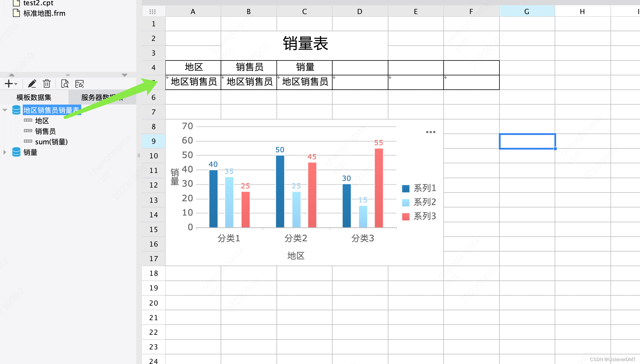Click the dataset edit-link icon beside preview
This screenshot has height=364, width=640.
click(x=79, y=84)
